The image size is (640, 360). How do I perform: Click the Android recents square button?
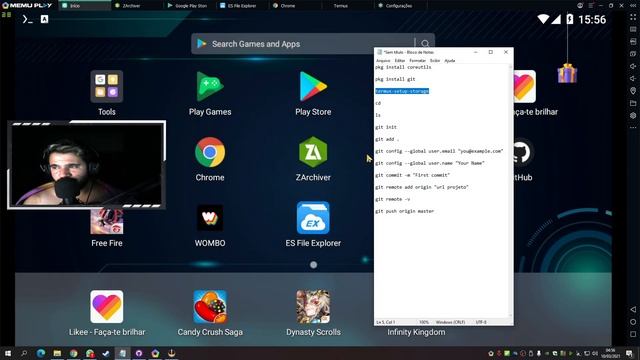633,334
